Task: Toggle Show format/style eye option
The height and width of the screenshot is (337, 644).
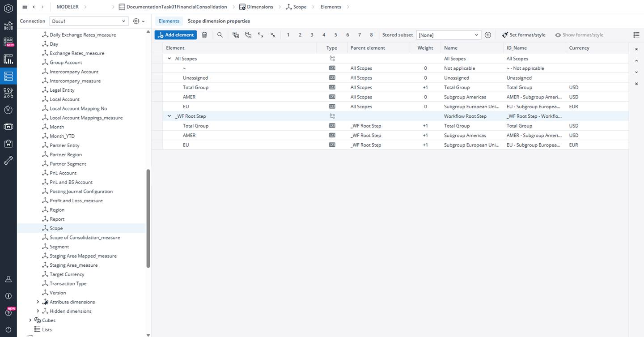Action: point(579,35)
